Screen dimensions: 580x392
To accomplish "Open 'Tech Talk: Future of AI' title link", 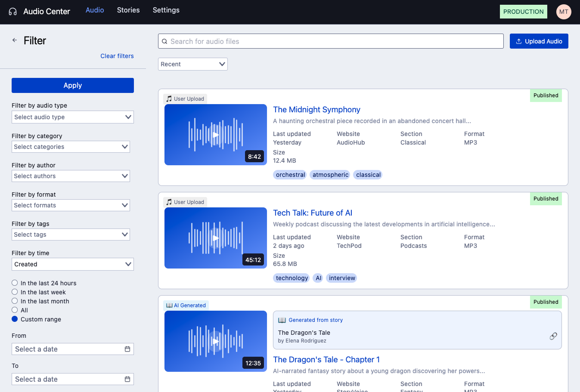I will 313,213.
